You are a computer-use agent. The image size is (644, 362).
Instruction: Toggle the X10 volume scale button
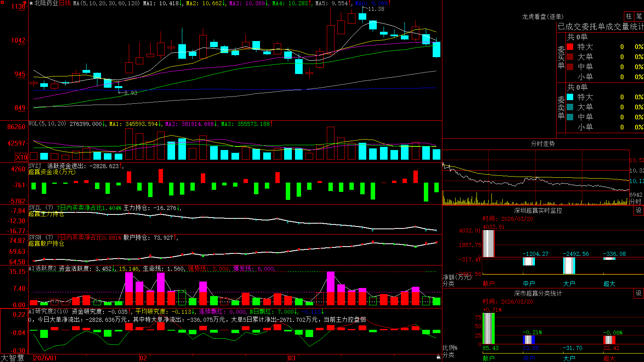(x=21, y=157)
